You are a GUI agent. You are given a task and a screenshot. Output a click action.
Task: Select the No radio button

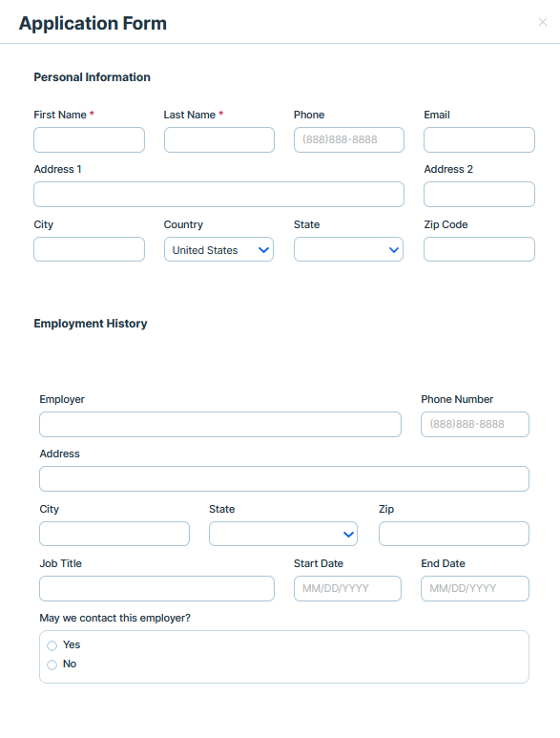(x=52, y=664)
